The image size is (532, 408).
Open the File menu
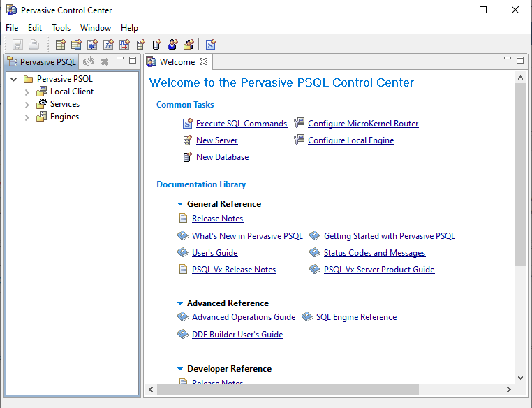12,28
